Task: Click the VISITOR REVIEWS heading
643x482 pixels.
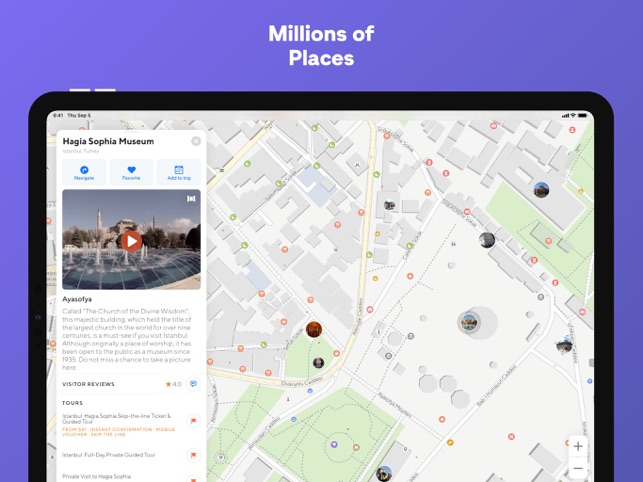Action: [88, 384]
